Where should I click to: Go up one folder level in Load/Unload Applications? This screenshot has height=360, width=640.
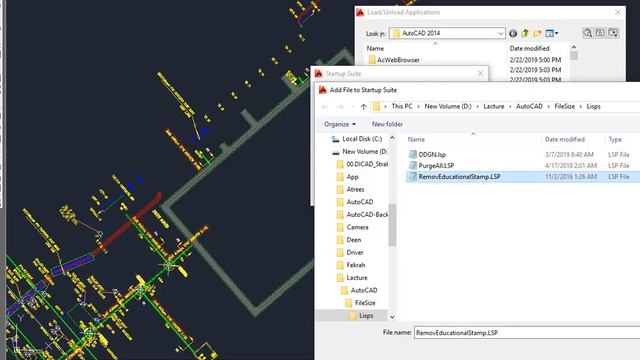525,33
